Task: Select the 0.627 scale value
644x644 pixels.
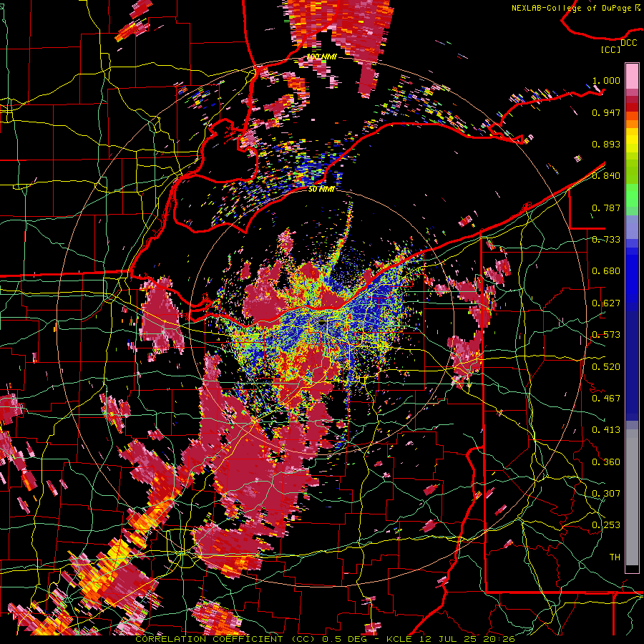Action: coord(606,303)
